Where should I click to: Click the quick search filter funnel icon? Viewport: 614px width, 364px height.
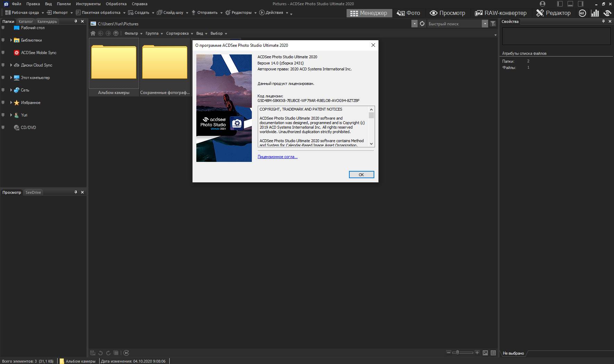click(493, 24)
